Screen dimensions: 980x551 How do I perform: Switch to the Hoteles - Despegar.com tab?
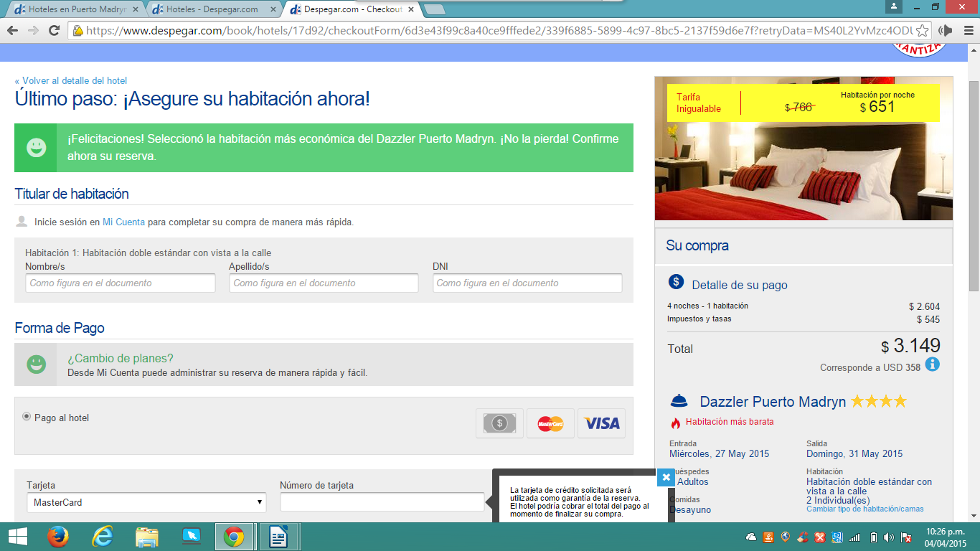tap(212, 9)
